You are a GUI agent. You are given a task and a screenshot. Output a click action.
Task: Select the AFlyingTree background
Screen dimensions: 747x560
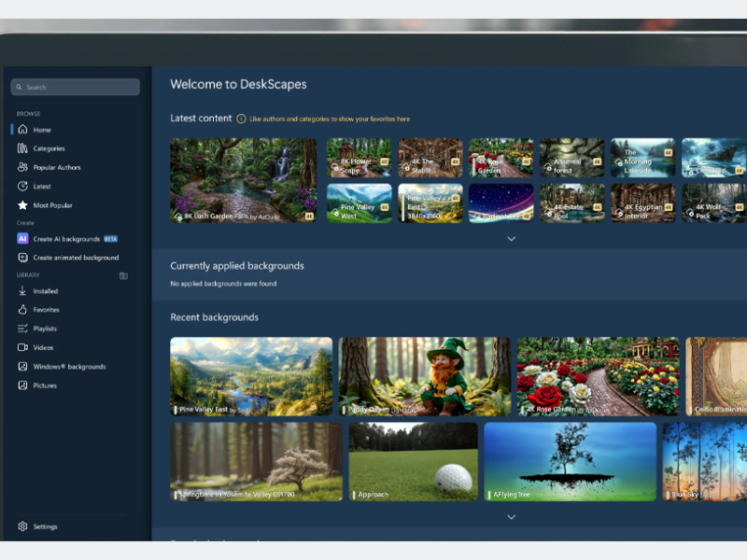(x=571, y=462)
